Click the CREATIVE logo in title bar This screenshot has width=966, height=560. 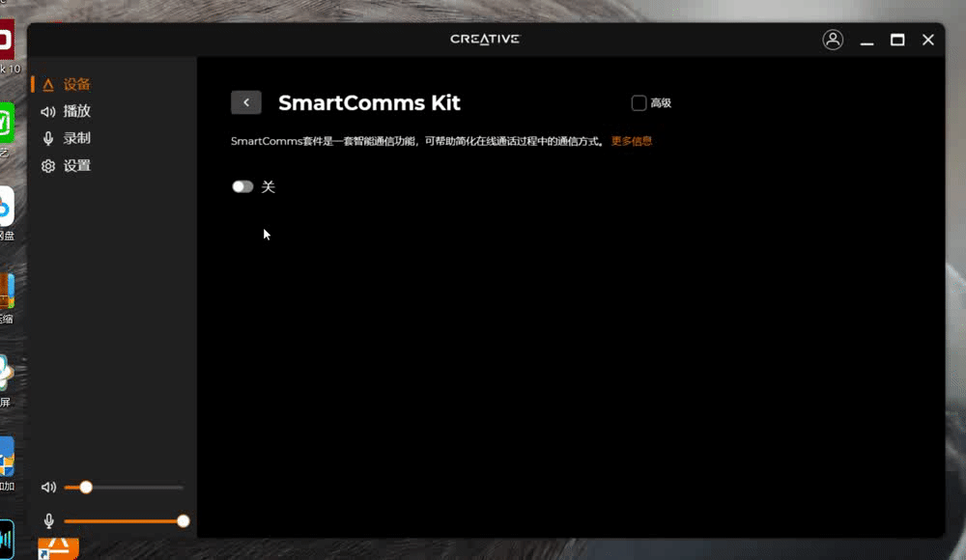(x=485, y=39)
